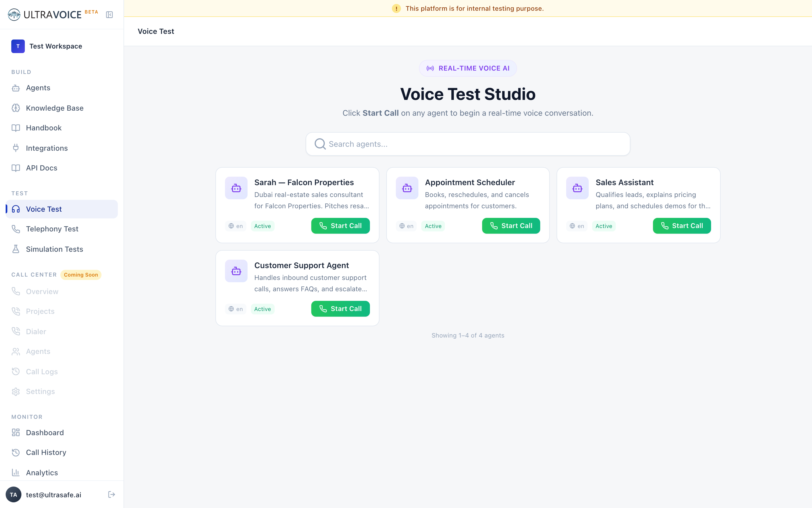
Task: Click the warning icon in the banner
Action: (x=396, y=8)
